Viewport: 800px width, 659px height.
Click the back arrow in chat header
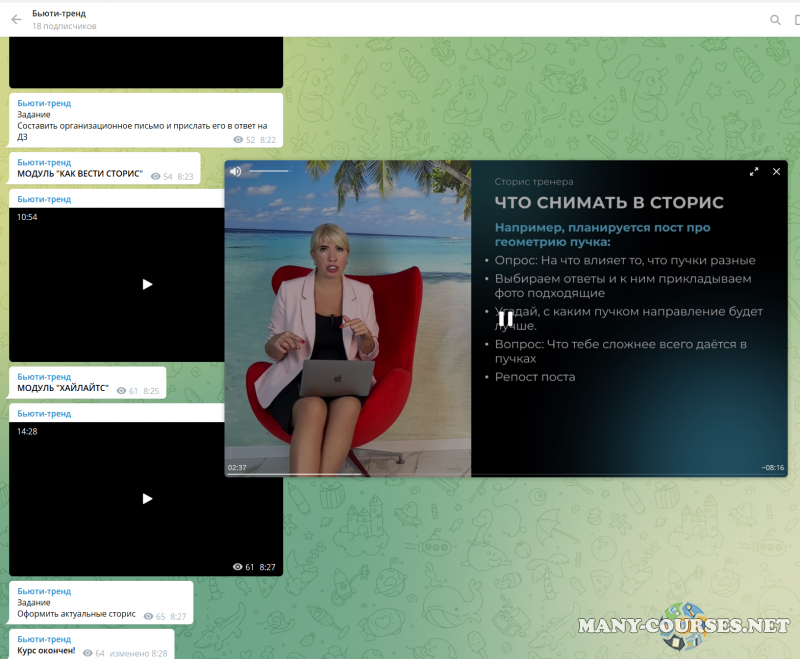(16, 19)
